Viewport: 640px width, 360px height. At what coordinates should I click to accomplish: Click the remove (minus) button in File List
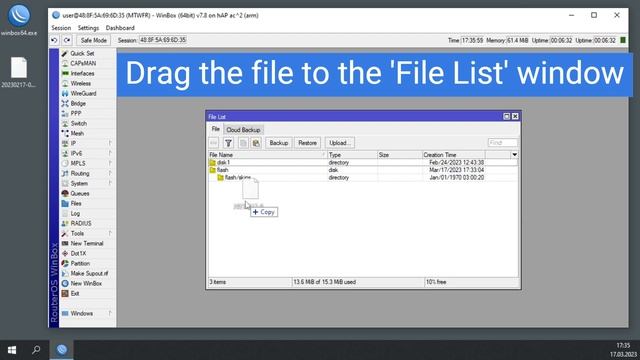pos(213,143)
